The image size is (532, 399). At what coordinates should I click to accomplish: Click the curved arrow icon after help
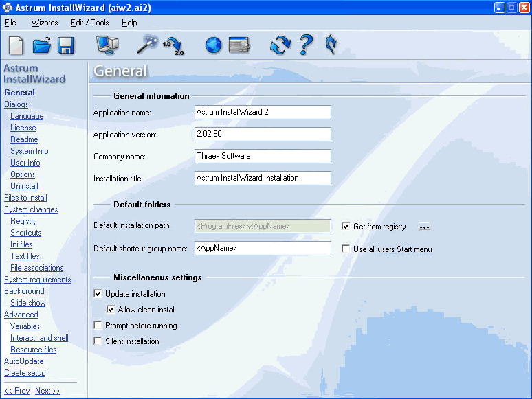[331, 45]
